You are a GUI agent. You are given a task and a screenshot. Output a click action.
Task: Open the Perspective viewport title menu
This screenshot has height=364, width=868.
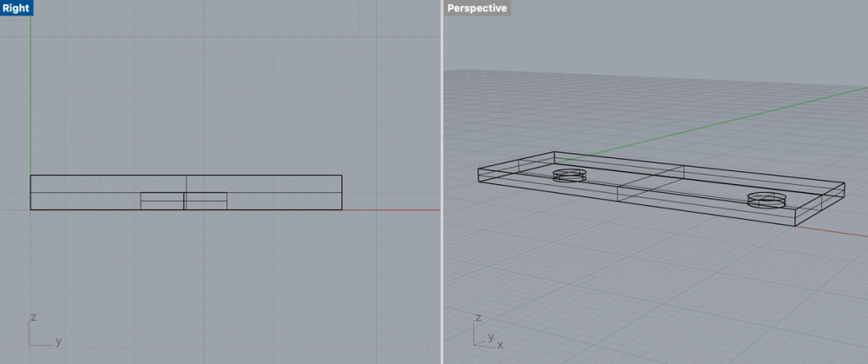[477, 8]
